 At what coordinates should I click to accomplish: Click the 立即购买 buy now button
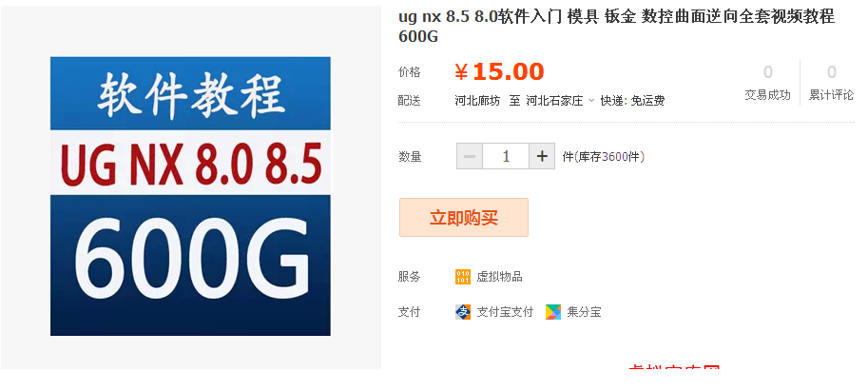(463, 218)
